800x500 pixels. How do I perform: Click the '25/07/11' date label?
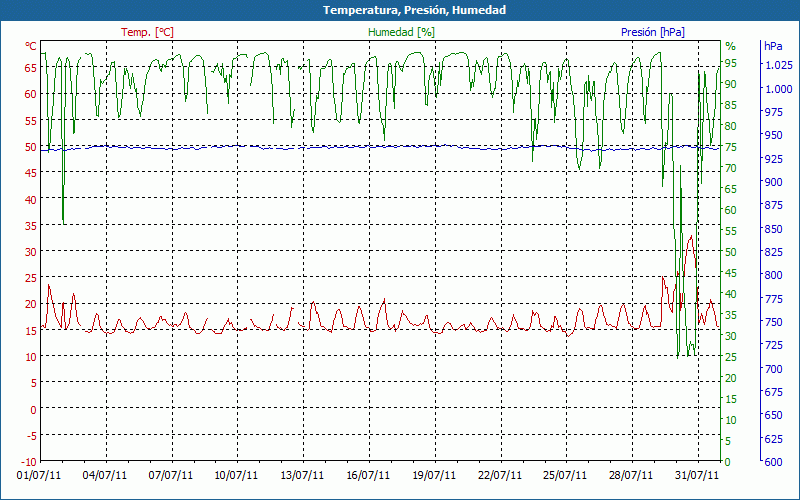tap(565, 475)
